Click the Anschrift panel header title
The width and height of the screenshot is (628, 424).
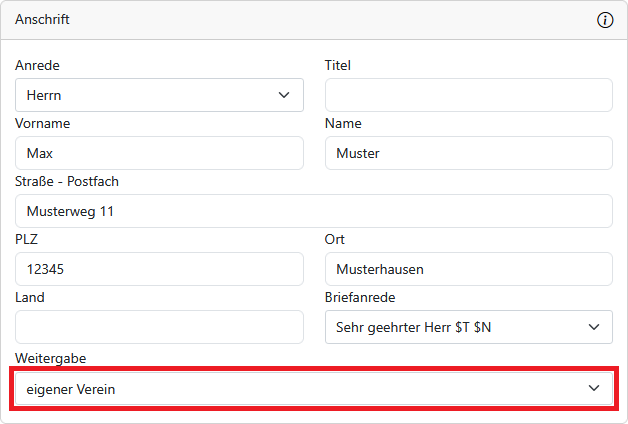[42, 20]
